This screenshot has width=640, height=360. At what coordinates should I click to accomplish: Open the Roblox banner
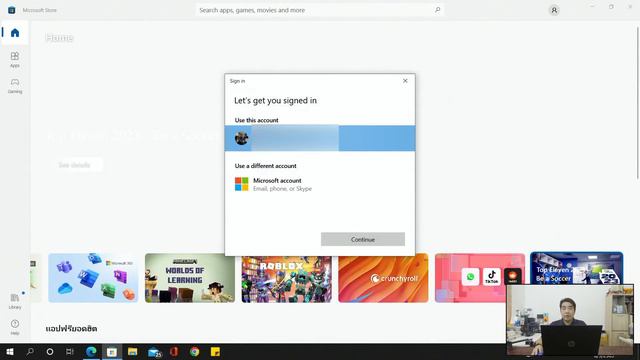[x=287, y=279]
